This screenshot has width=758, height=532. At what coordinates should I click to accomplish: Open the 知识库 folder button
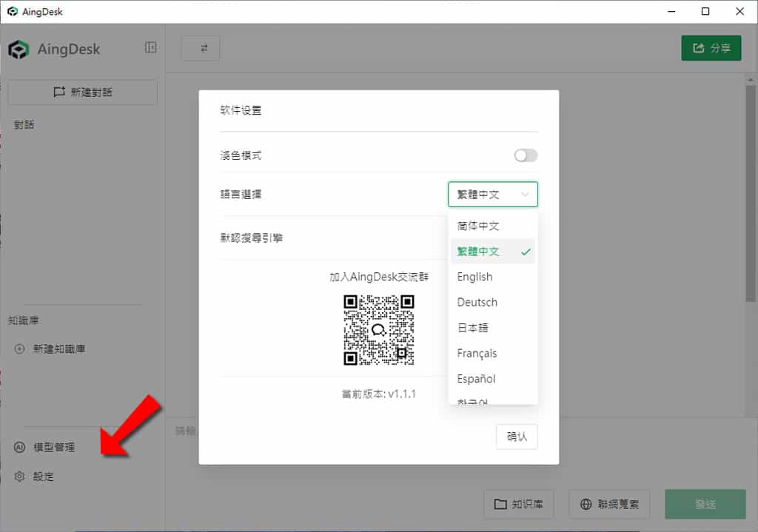click(x=519, y=505)
